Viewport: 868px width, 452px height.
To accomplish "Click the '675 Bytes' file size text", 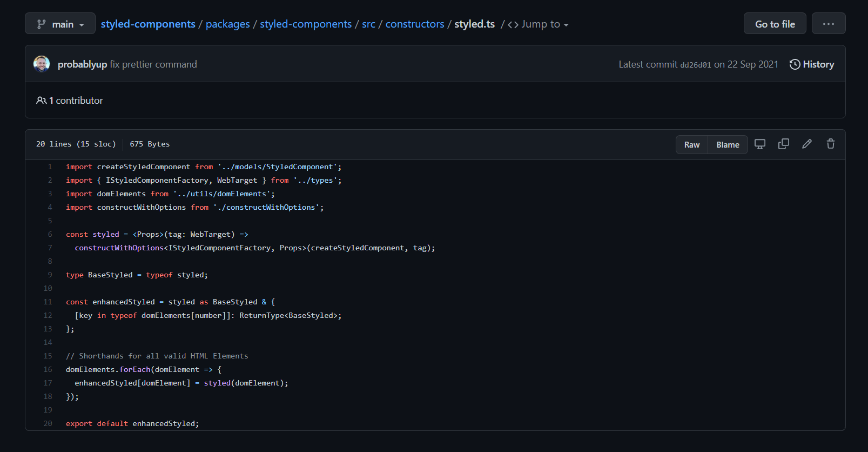I will click(x=150, y=144).
